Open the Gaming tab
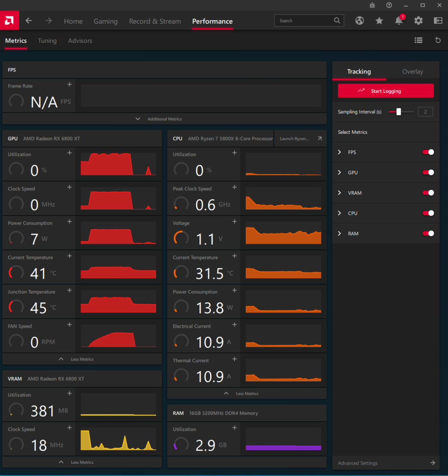 point(106,21)
